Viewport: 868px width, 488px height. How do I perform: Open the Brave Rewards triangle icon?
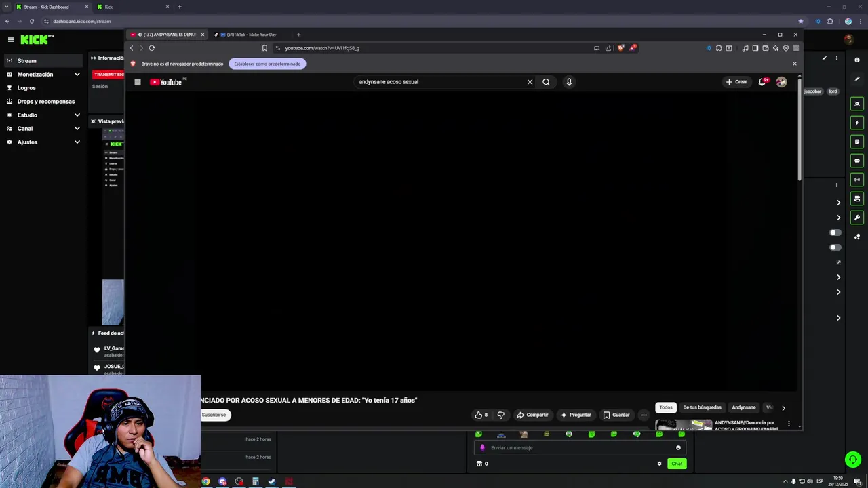(633, 47)
